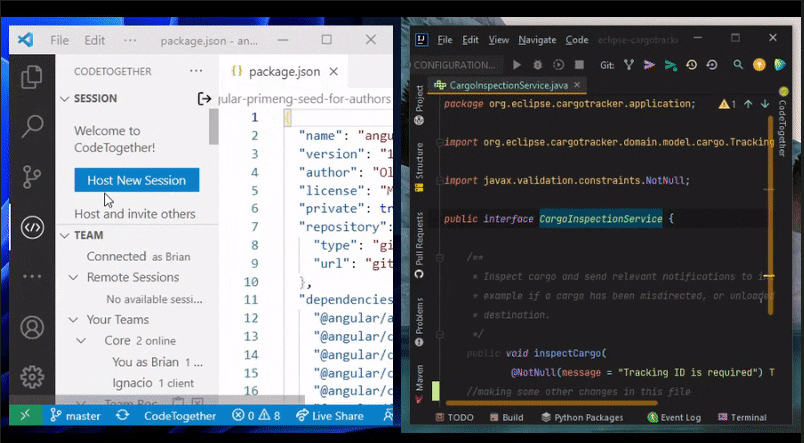Viewport: 804px width, 443px height.
Task: Open the CodeTogether view in activity bar
Action: (32, 227)
